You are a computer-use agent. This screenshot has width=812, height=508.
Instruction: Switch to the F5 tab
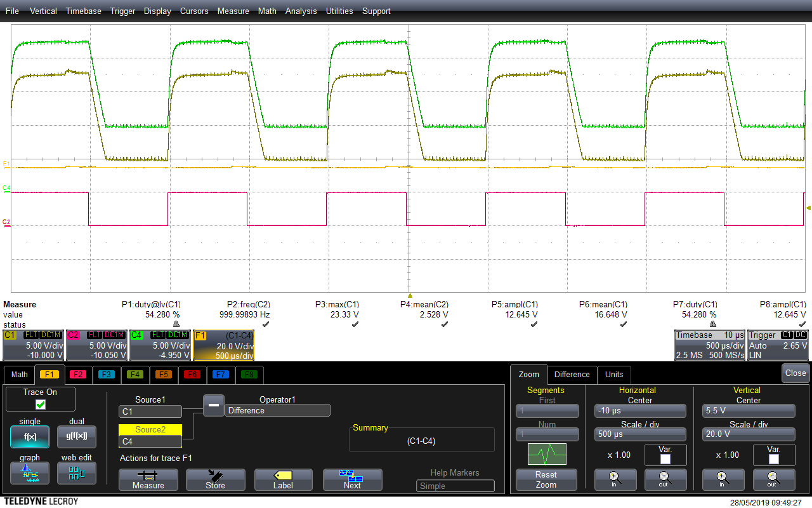coord(164,374)
